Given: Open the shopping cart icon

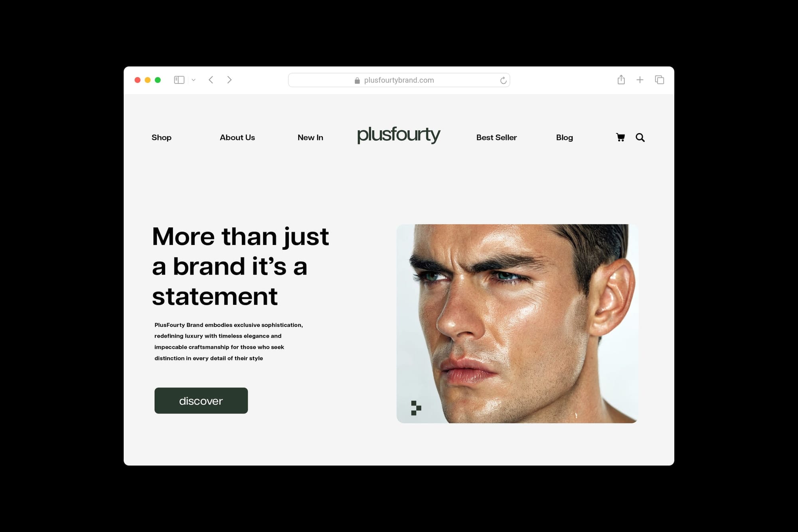Looking at the screenshot, I should point(620,137).
